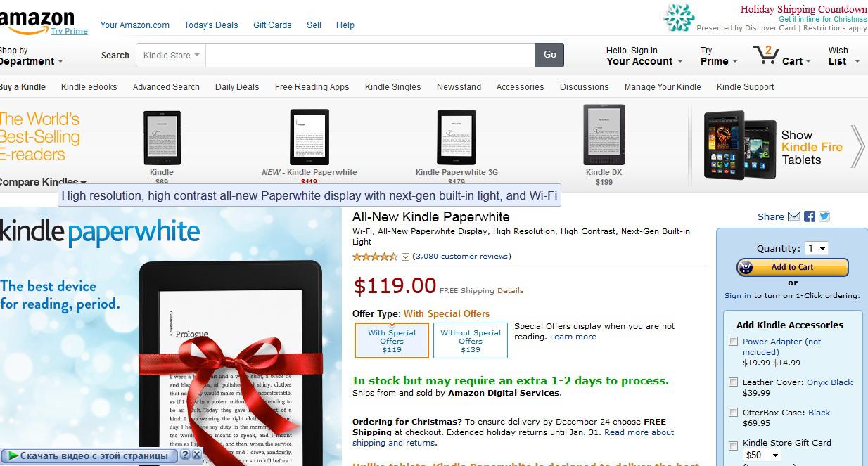Image resolution: width=868 pixels, height=466 pixels.
Task: Check the Power Adapter accessory checkbox
Action: pyautogui.click(x=734, y=342)
